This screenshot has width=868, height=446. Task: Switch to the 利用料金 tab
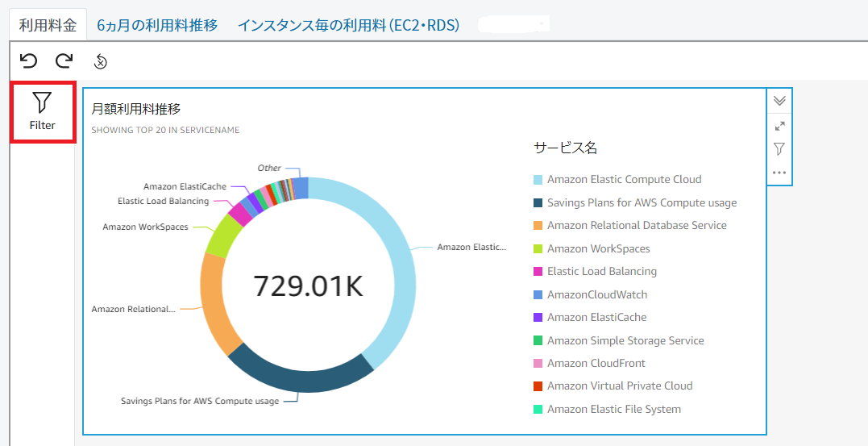48,25
